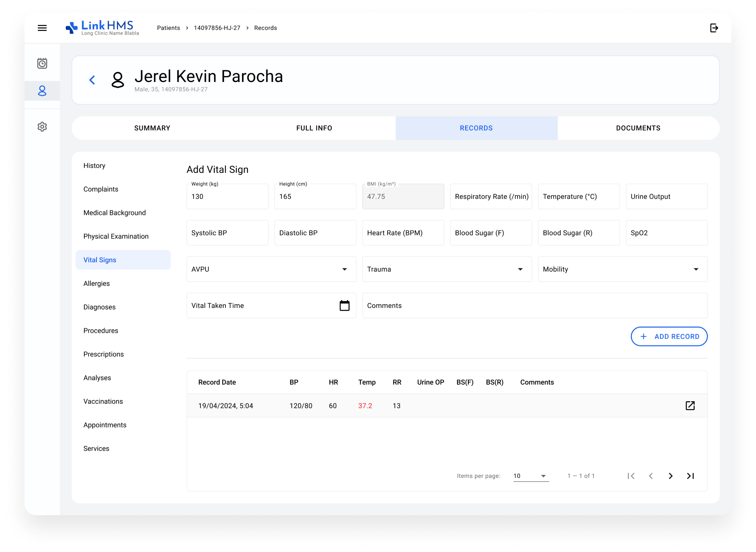
Task: Focus the Heart Rate (BPM) field
Action: (x=403, y=233)
